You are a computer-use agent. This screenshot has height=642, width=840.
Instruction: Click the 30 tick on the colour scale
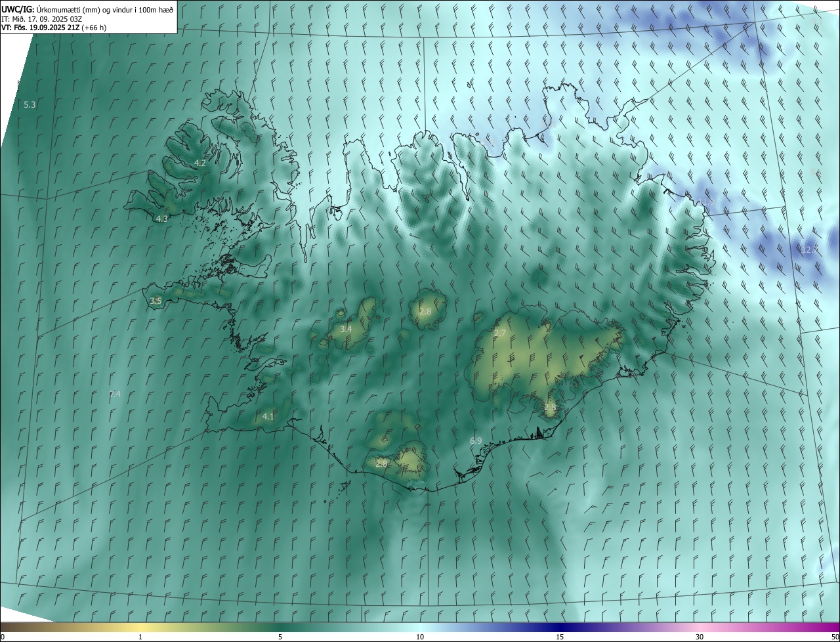[x=700, y=637]
